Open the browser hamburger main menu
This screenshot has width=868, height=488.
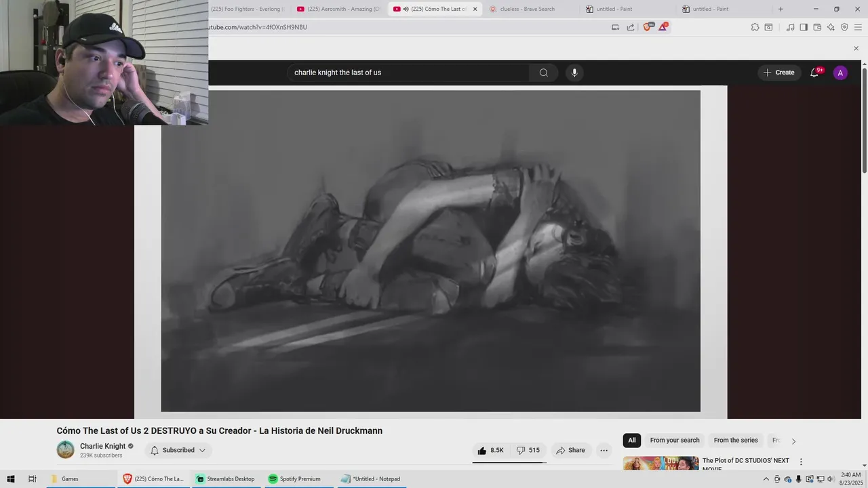coord(858,27)
